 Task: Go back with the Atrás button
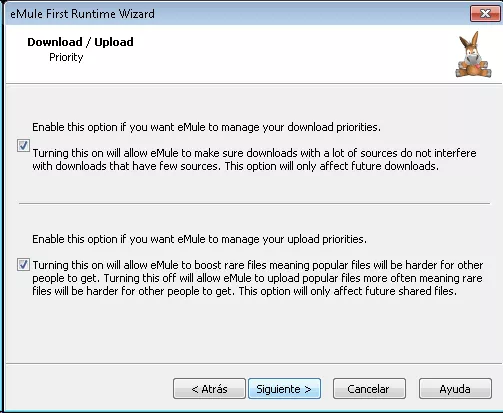point(209,389)
